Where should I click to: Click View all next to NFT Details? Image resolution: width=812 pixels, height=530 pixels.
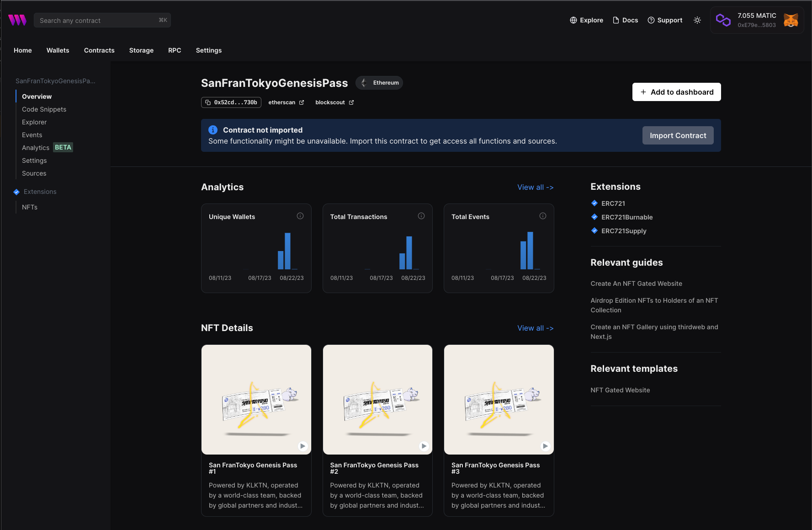(x=536, y=328)
